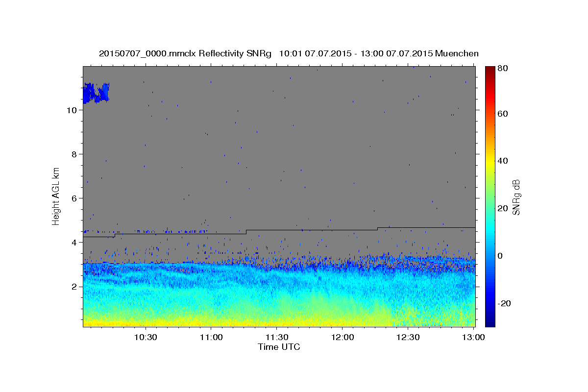Click the 'Time UTC' axis label
The image size is (588, 392).
coord(279,347)
